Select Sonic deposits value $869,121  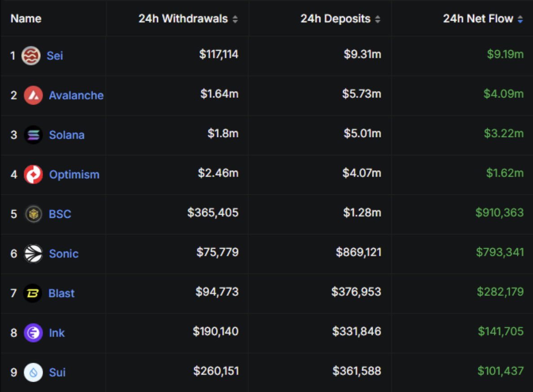[359, 252]
